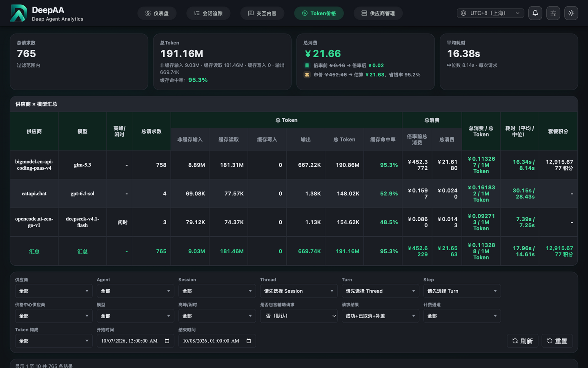Open the 是否包含辅助请求 dropdown
Viewport: 588px width, 368px height.
pos(298,316)
